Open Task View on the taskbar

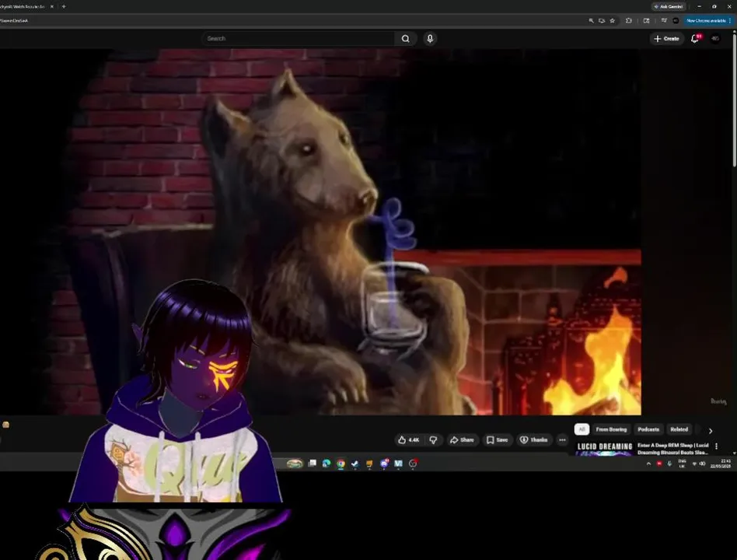coord(312,464)
